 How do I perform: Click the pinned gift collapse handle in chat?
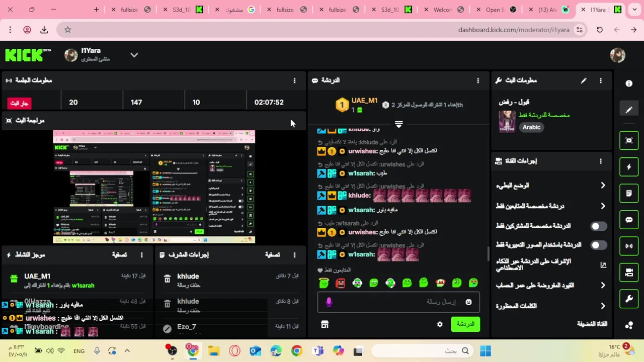click(398, 124)
